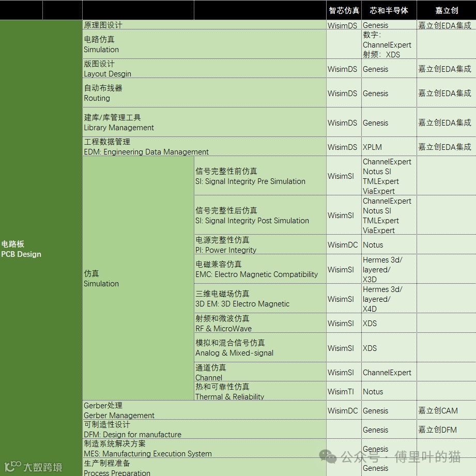Click the 芯和半导体 tools cell for SI Pre Simulation
The image size is (476, 476).
tap(389, 176)
